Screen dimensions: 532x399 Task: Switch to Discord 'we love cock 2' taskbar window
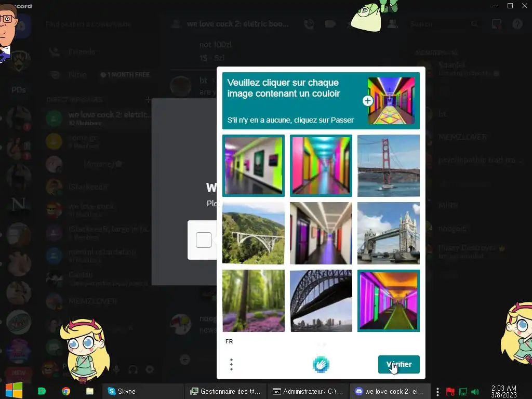pyautogui.click(x=390, y=391)
